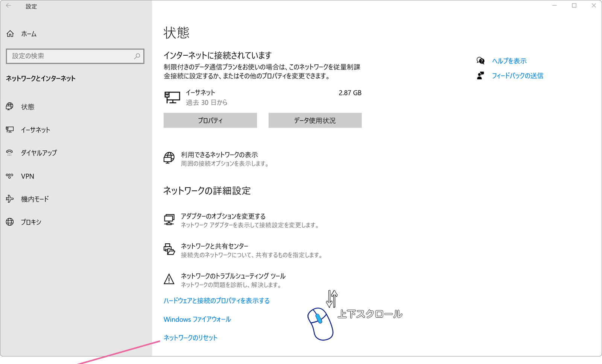Click the feedback person icon
Image resolution: width=602 pixels, height=364 pixels.
480,76
